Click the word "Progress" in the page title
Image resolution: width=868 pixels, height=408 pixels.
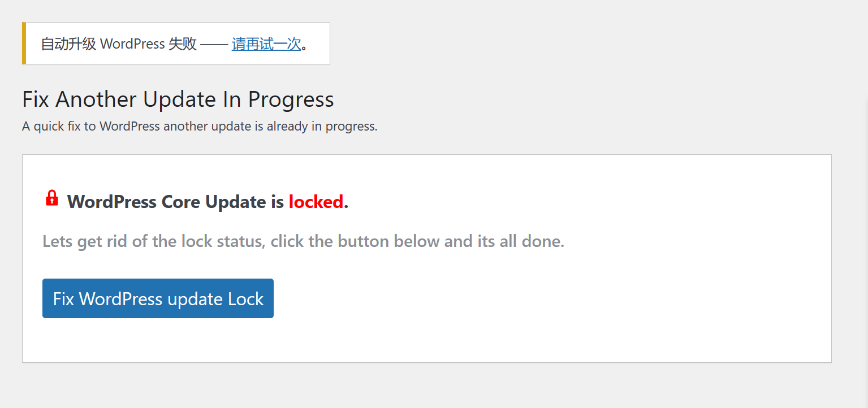(291, 101)
